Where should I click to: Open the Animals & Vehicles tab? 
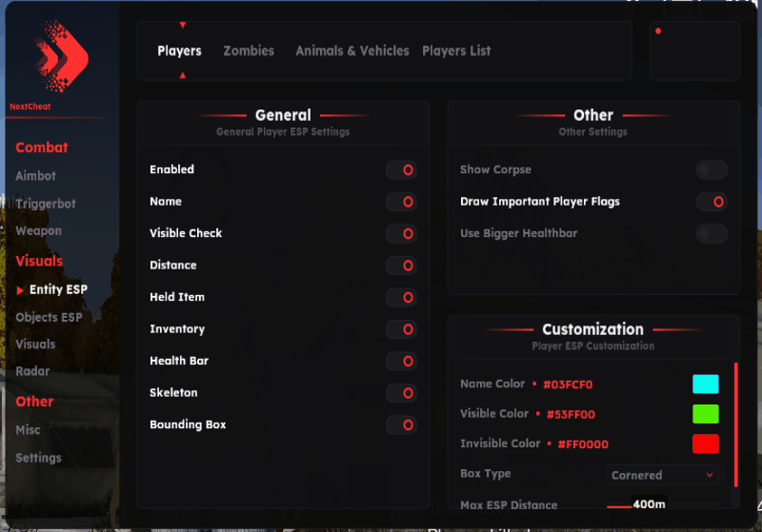[351, 51]
